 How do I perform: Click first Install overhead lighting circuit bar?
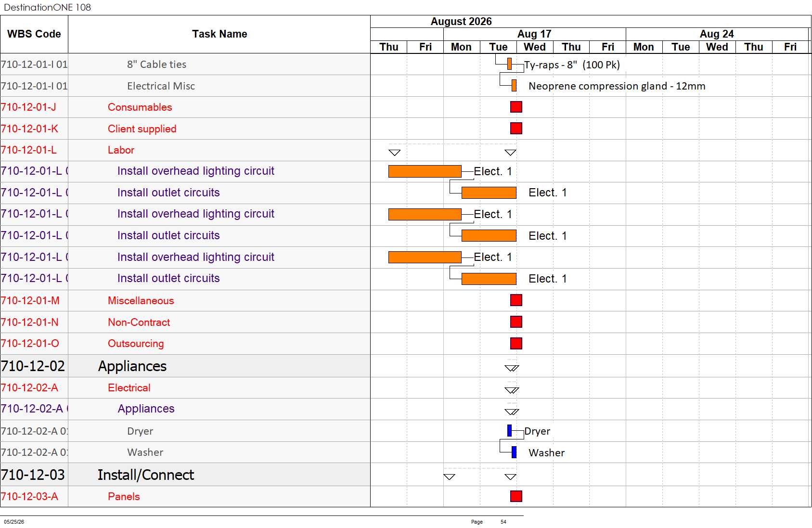pyautogui.click(x=425, y=171)
